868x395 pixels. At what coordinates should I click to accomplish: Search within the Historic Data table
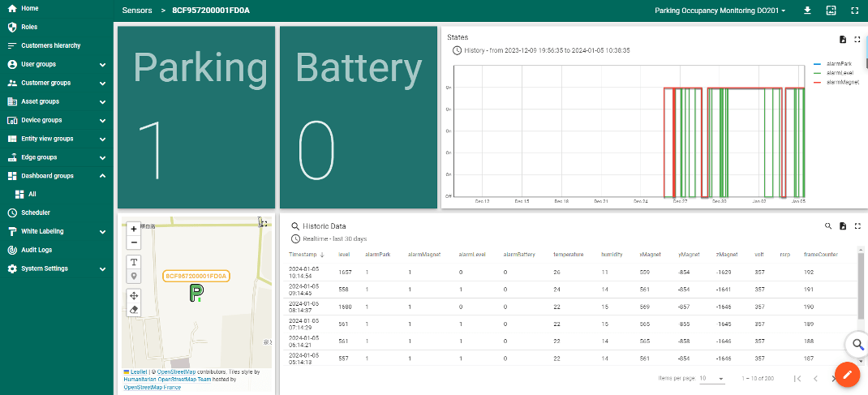[828, 226]
